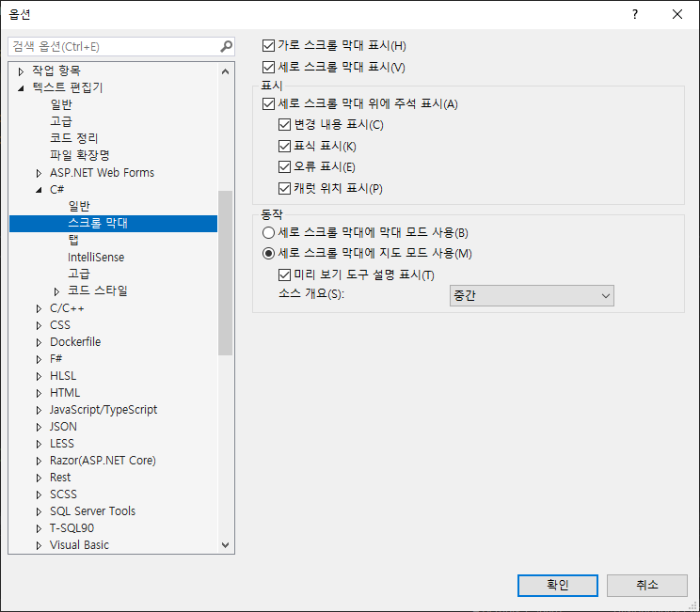700x612 pixels.
Task: Click tree scrollbar up arrow
Action: pos(226,71)
